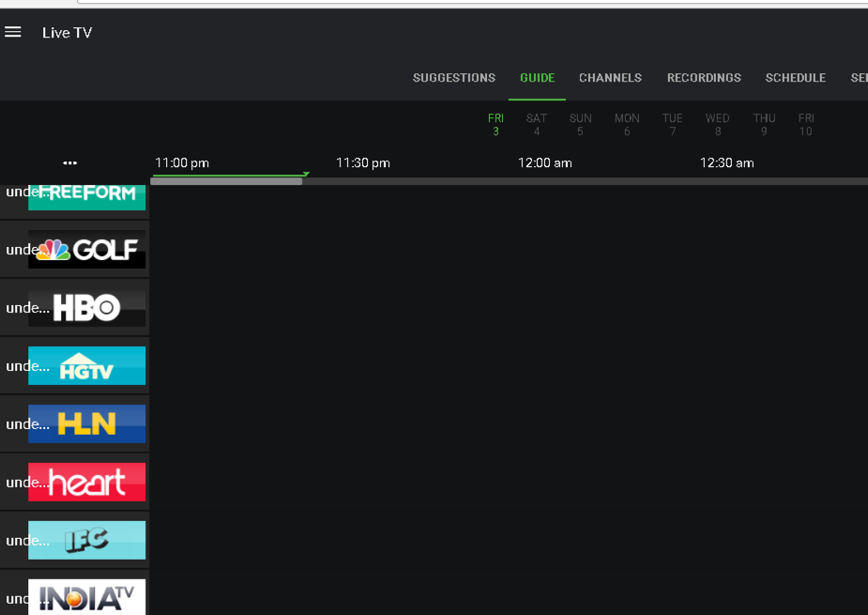Switch to the Suggestions tab
The height and width of the screenshot is (615, 868).
pyautogui.click(x=454, y=78)
